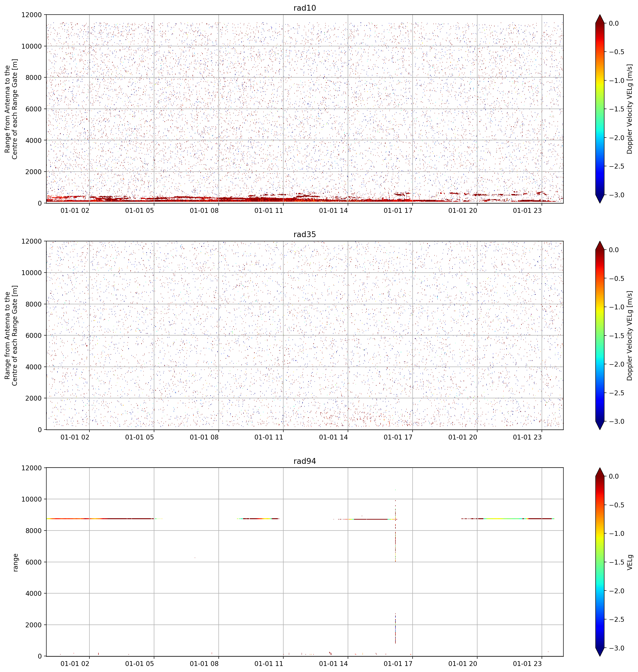Viewport: 638px width, 672px height.
Task: Click the rad94 x-axis tick '01-01 08'
Action: pos(204,663)
